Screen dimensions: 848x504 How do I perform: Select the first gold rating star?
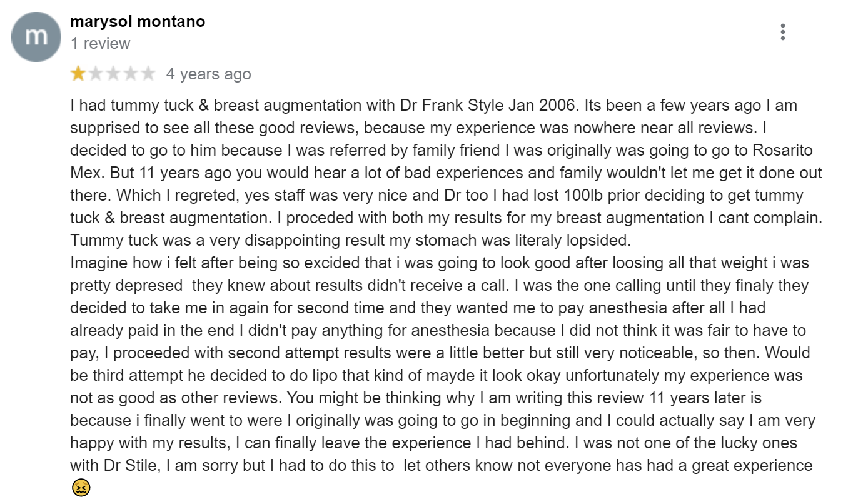point(78,74)
